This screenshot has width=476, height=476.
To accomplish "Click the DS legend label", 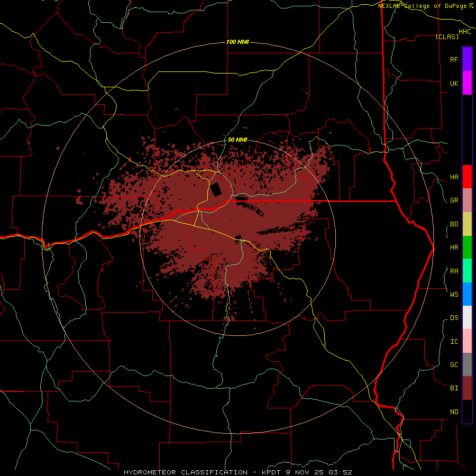I will coord(454,318).
